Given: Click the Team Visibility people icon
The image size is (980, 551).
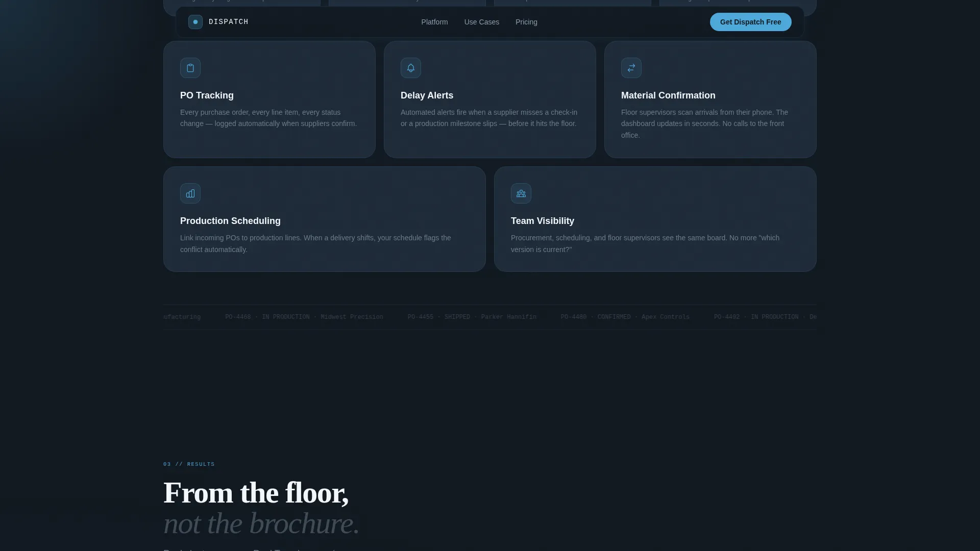Looking at the screenshot, I should [x=521, y=193].
